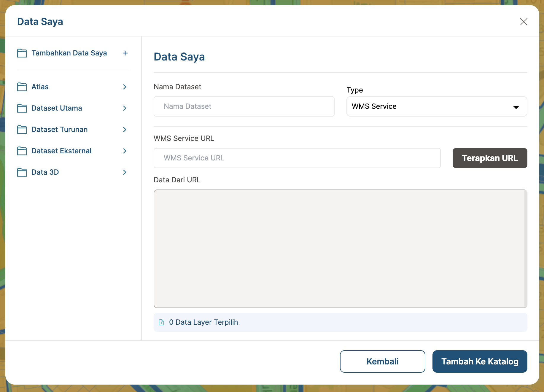Expand the Data 3D chevron

[125, 172]
